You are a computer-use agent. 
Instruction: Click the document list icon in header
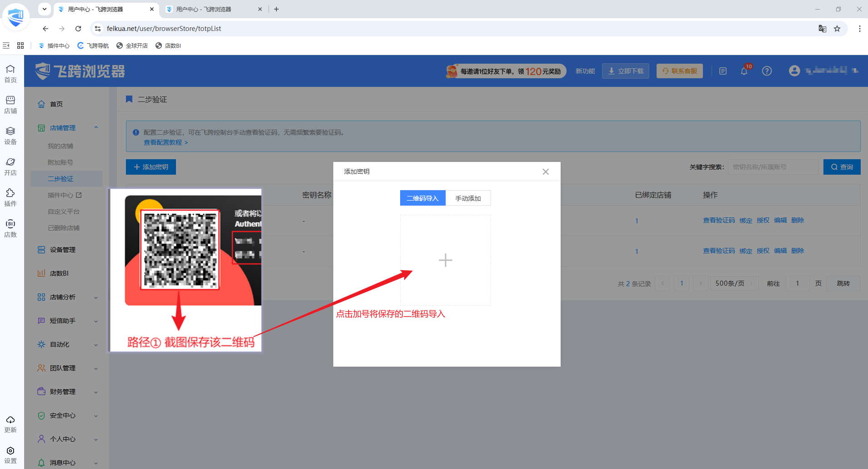tap(723, 71)
